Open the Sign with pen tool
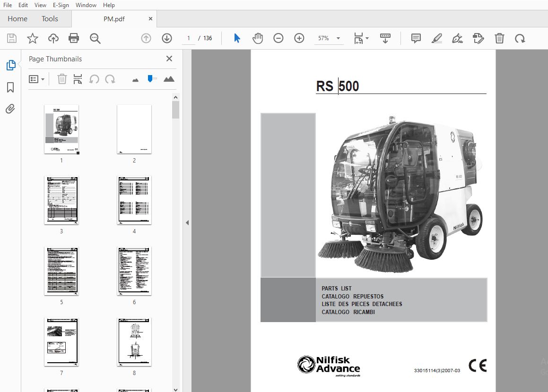The width and height of the screenshot is (548, 392). [457, 38]
